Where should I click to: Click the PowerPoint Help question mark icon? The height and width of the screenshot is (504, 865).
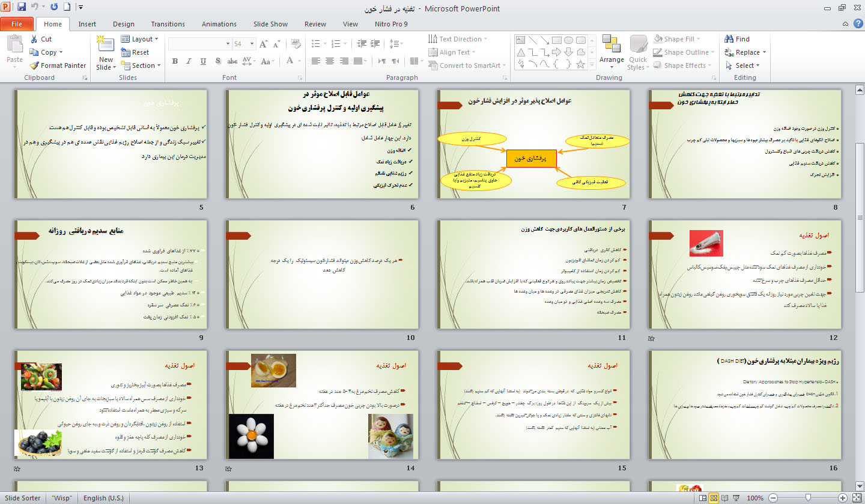845,24
